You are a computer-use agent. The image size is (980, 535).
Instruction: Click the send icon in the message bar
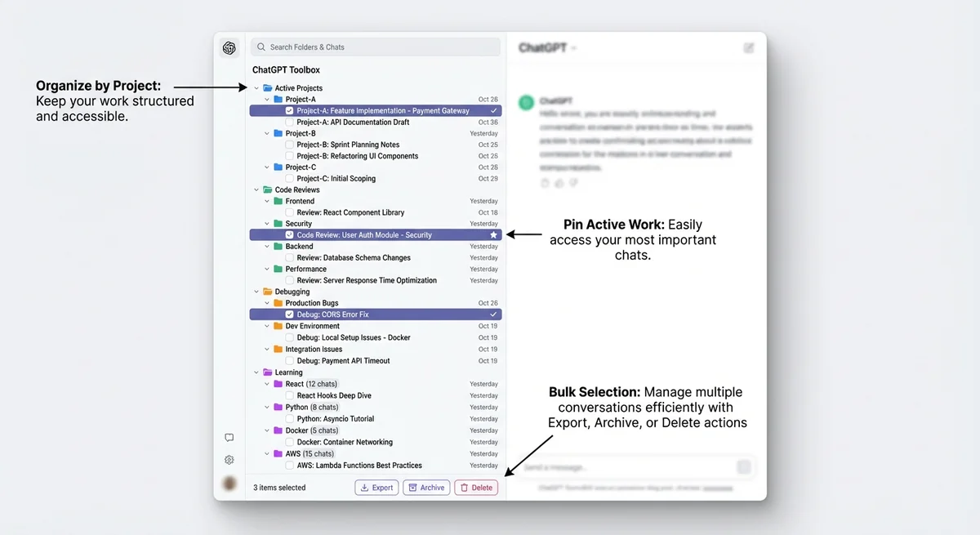(744, 466)
